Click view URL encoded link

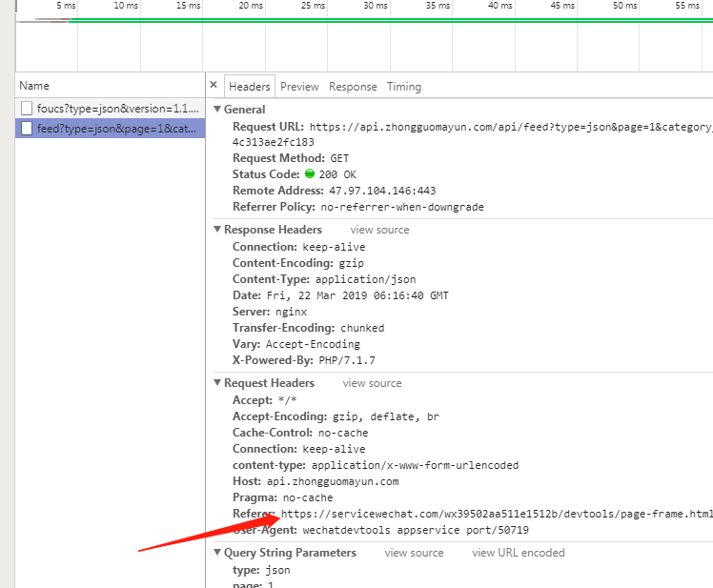click(x=518, y=553)
